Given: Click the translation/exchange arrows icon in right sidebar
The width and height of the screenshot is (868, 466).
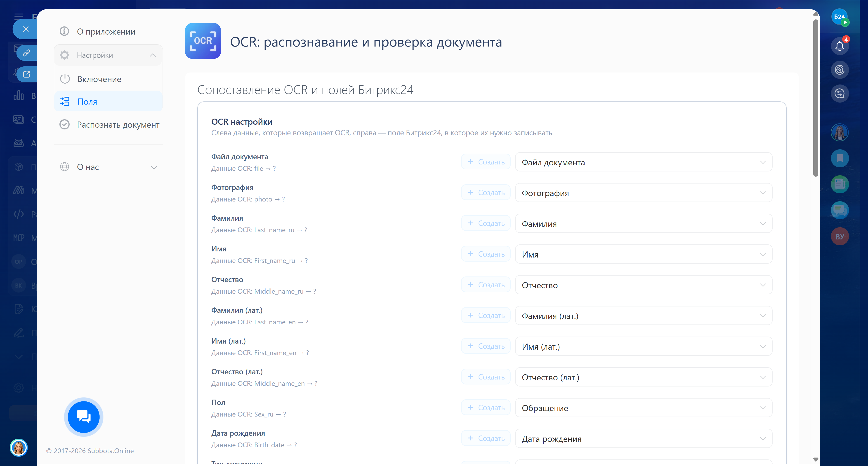Looking at the screenshot, I should pos(840,94).
